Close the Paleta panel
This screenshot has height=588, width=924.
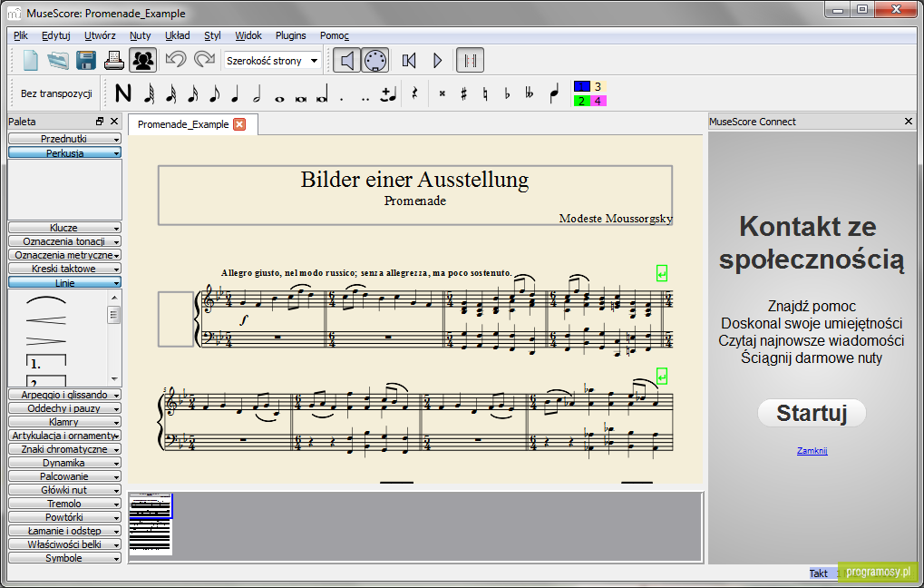114,122
